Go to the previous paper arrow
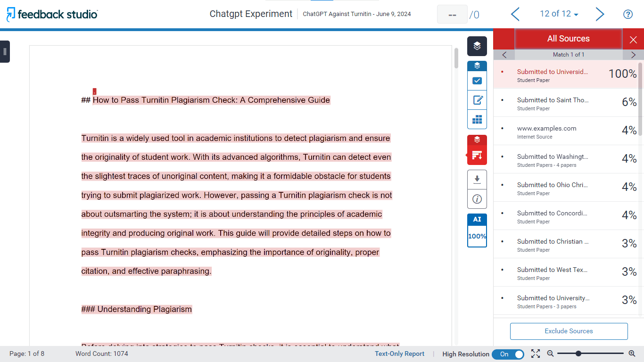Image resolution: width=644 pixels, height=362 pixels. tap(515, 14)
